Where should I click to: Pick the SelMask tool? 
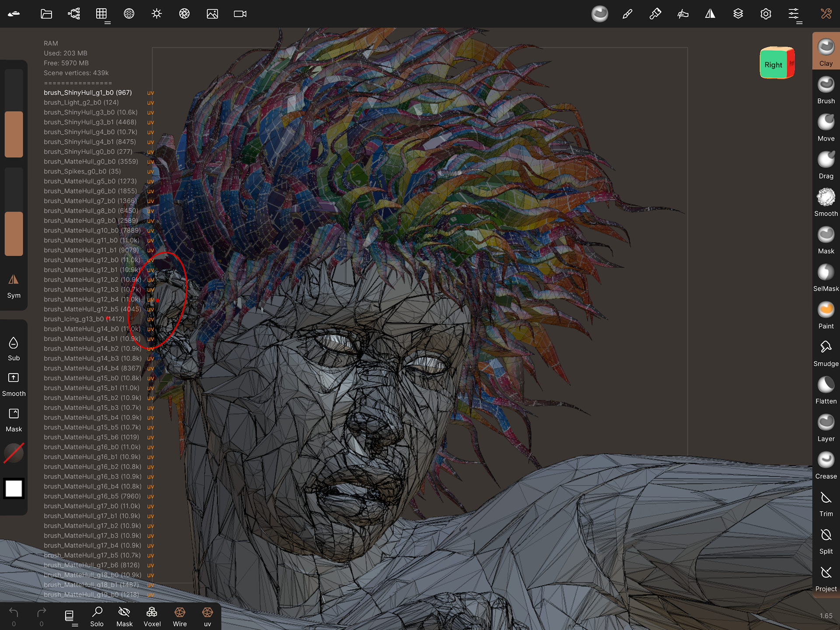click(x=826, y=278)
